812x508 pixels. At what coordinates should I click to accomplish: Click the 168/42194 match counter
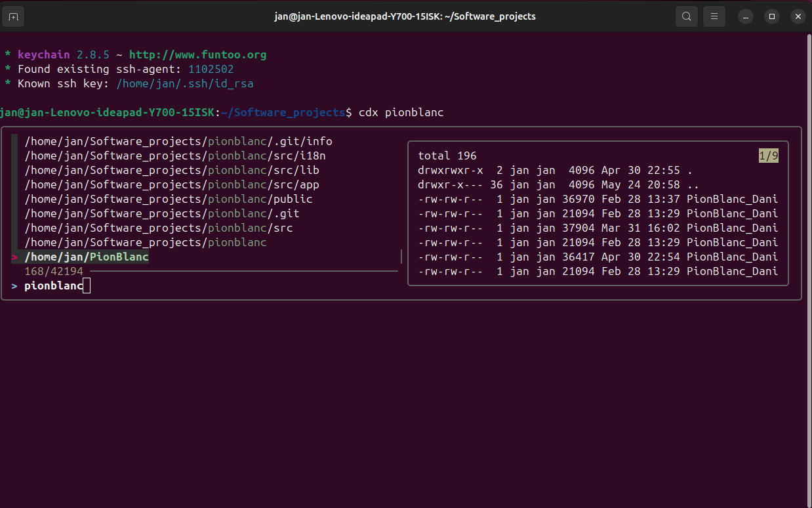54,271
